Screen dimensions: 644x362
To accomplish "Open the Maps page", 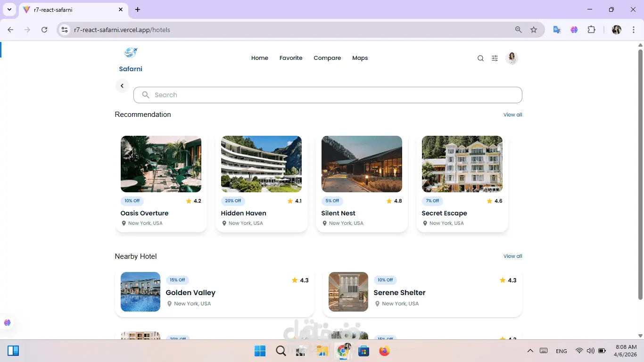I will coord(360,58).
